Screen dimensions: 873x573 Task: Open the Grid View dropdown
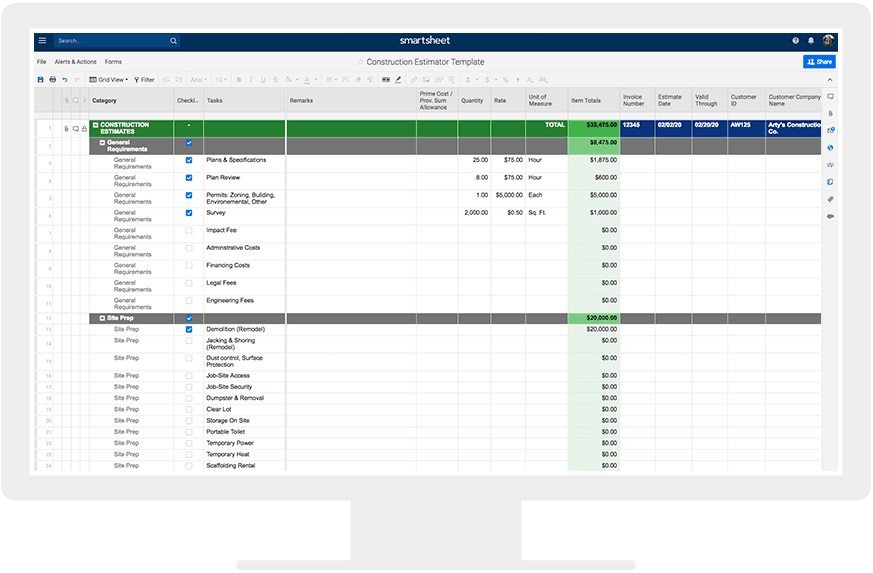click(x=108, y=79)
